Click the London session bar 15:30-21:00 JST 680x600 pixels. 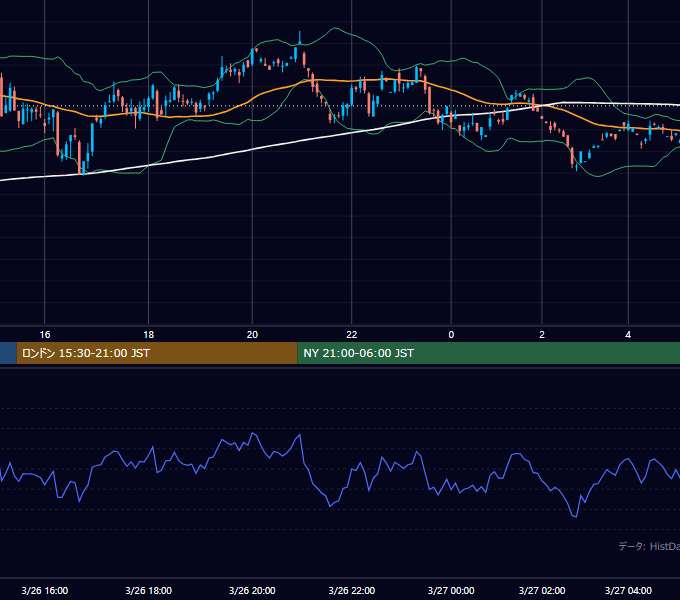(157, 353)
